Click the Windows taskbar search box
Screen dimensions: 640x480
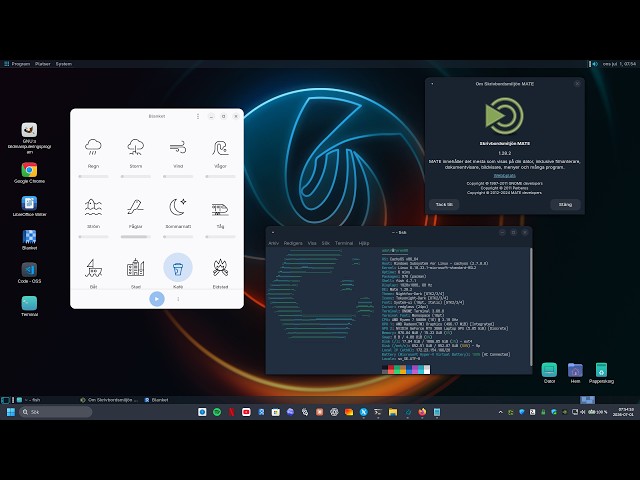pyautogui.click(x=56, y=412)
